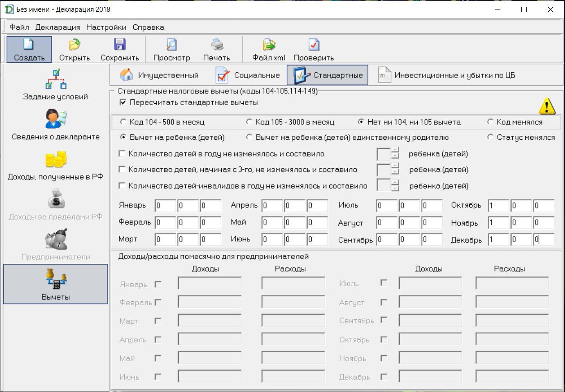Open Доходы, полученные в РФ section

(x=56, y=165)
